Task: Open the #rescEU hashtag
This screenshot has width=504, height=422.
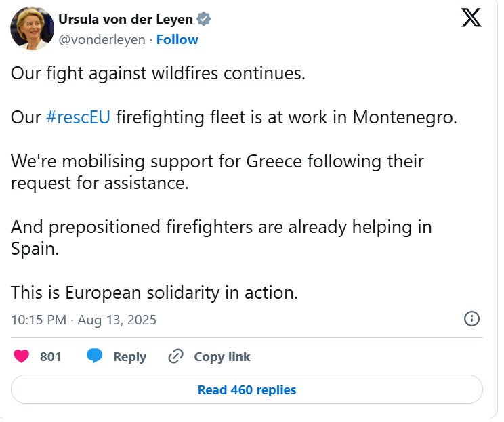Action: click(x=78, y=117)
